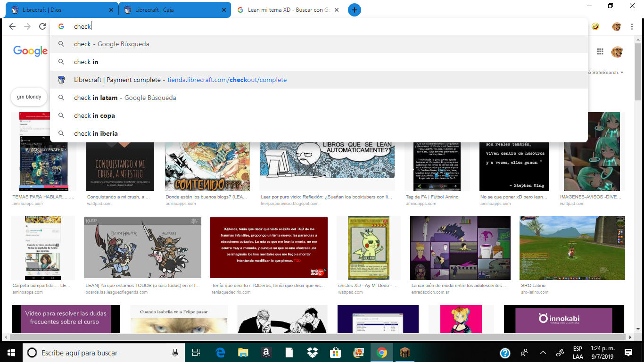Open the red TQDeros text image

(x=269, y=247)
